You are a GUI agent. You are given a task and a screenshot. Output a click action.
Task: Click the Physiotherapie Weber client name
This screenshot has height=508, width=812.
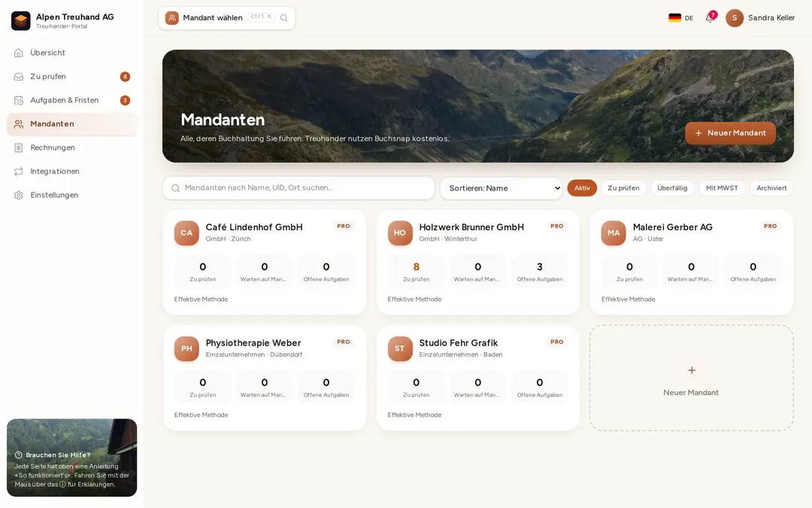click(253, 343)
